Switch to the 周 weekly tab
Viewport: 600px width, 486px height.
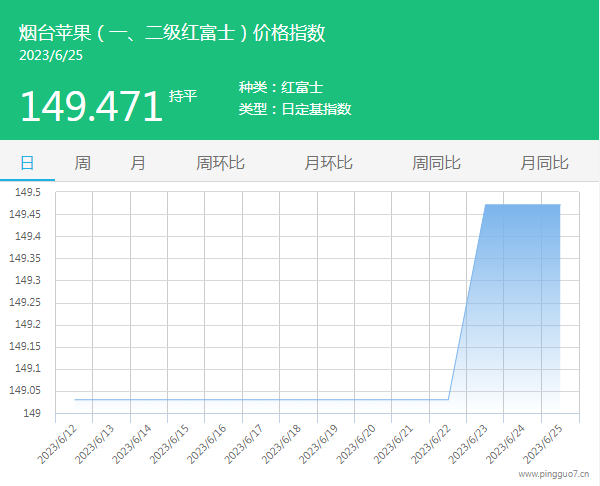(x=82, y=162)
